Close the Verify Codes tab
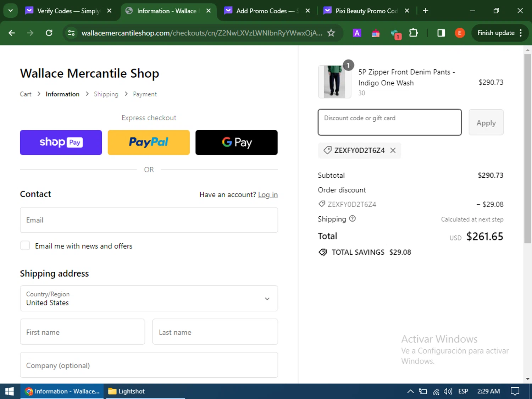Screen dimensions: 532x399 109,11
